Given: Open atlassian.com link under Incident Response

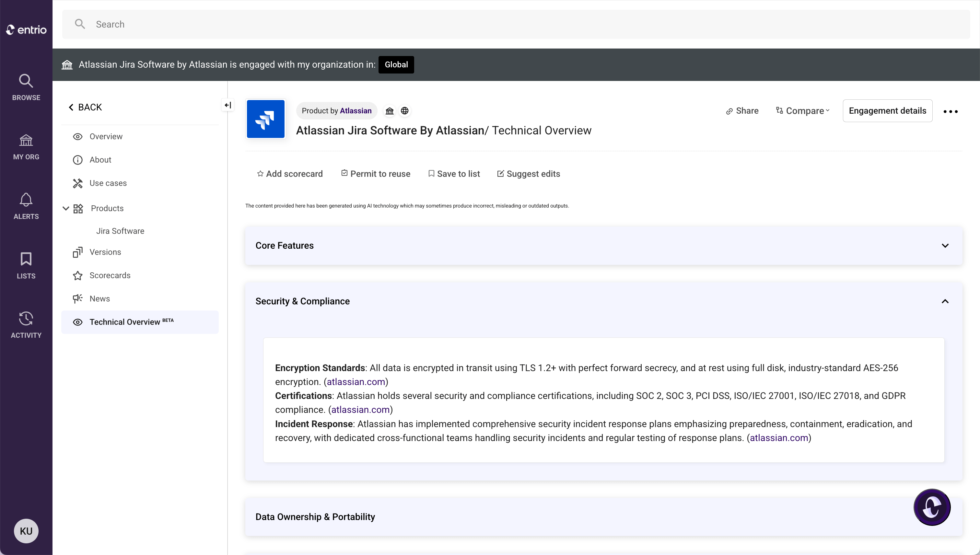Looking at the screenshot, I should point(779,438).
